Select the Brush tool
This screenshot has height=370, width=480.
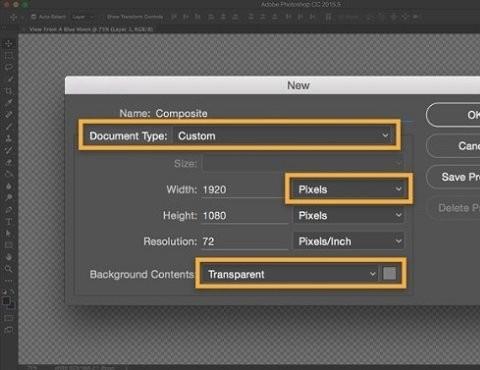9,127
